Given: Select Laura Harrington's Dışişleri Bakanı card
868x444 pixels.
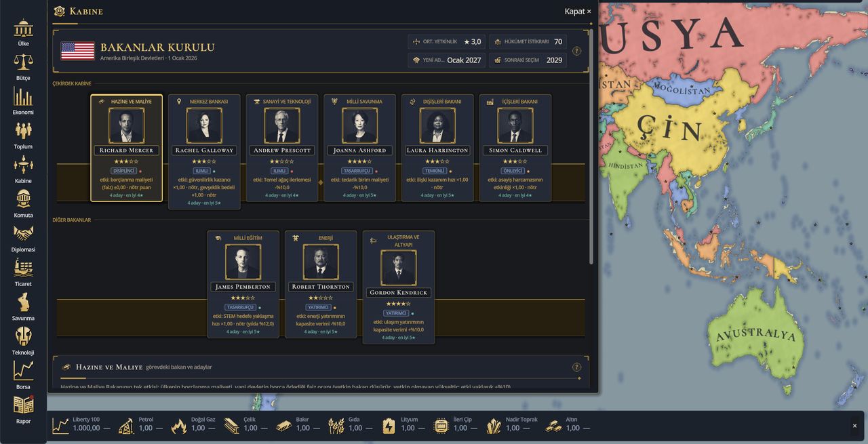Looking at the screenshot, I should pyautogui.click(x=437, y=148).
